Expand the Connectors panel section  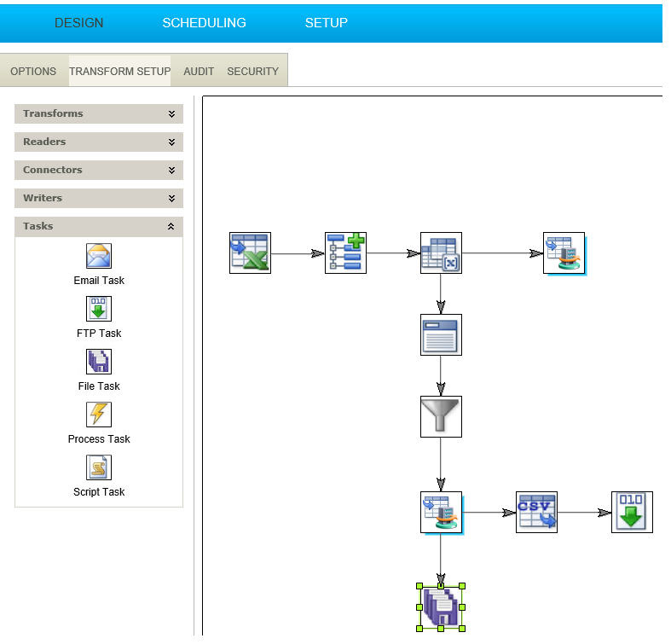171,171
